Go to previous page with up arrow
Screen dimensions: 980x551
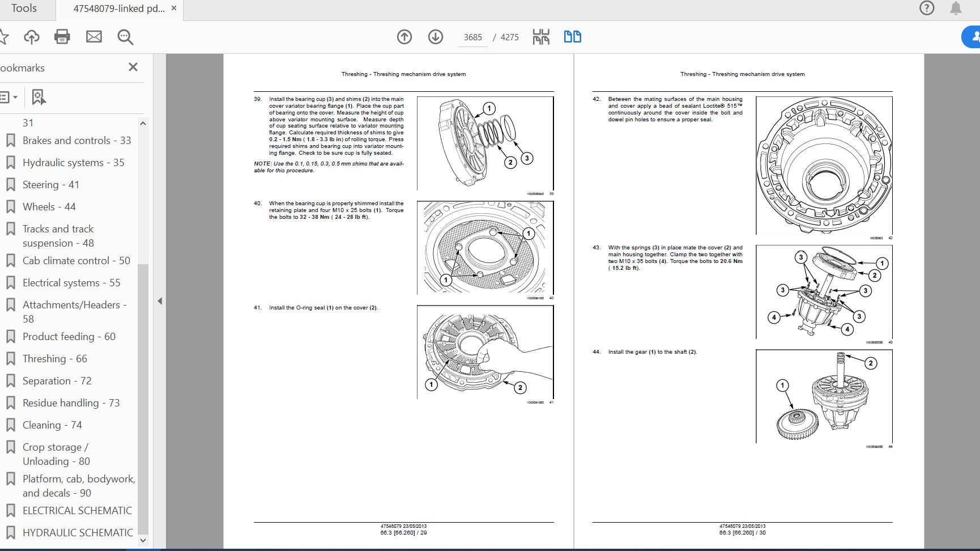(404, 37)
